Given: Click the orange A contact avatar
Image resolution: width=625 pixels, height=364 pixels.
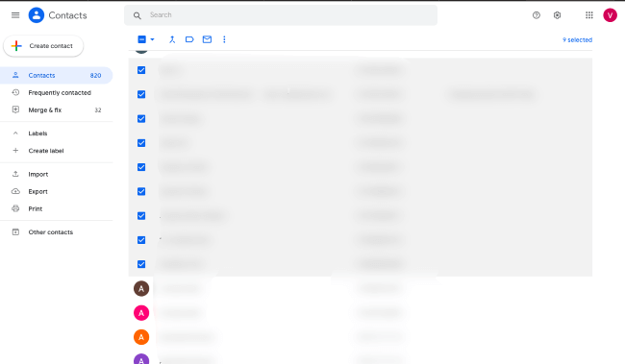Looking at the screenshot, I should [x=141, y=337].
